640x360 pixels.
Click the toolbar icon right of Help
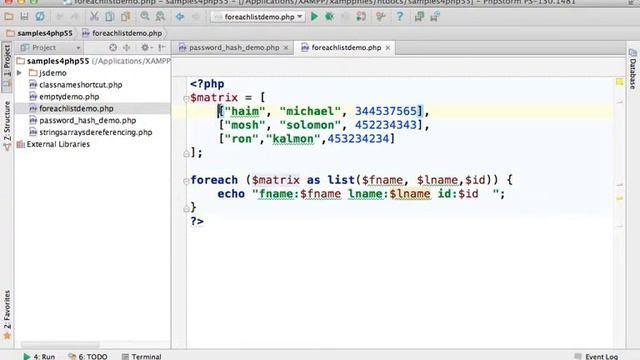point(419,17)
